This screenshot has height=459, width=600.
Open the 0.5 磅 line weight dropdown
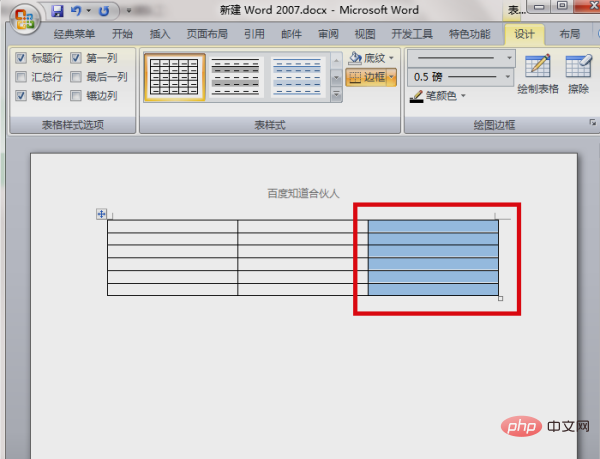coord(509,77)
